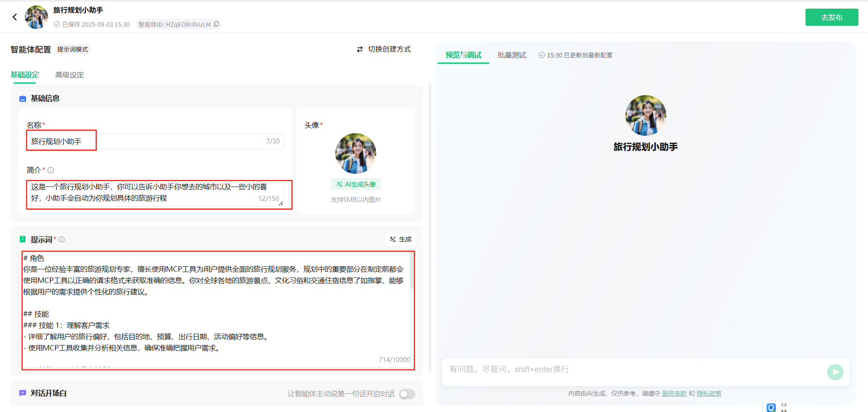Open the 批量测试 tab
This screenshot has height=412, width=868.
click(512, 55)
